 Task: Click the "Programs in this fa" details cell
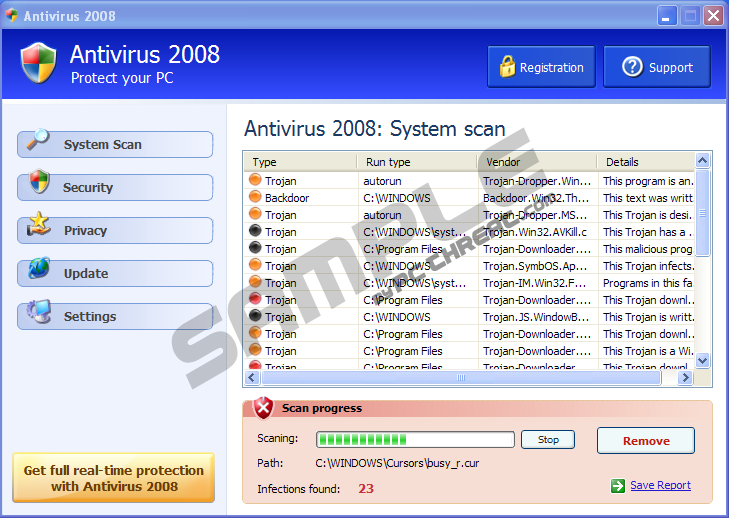(x=647, y=283)
